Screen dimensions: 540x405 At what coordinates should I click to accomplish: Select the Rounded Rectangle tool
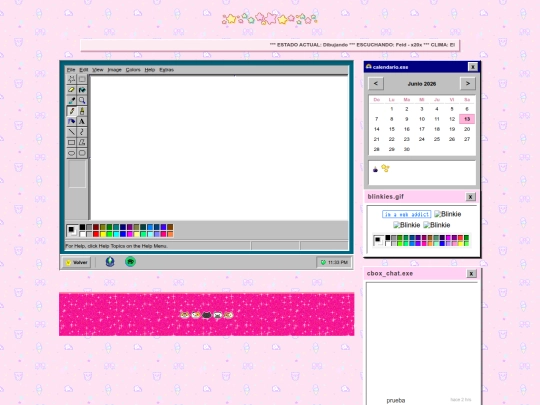[82, 153]
